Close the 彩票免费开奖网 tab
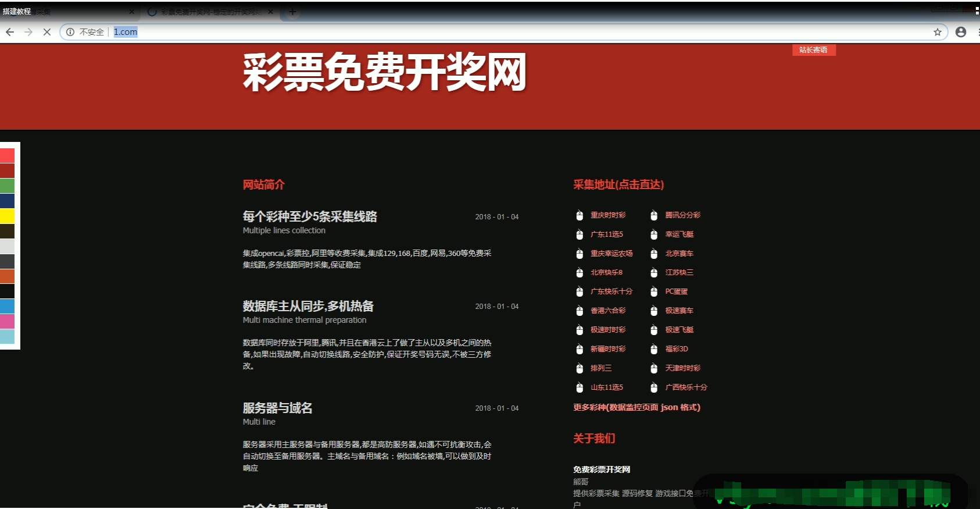 click(x=270, y=12)
